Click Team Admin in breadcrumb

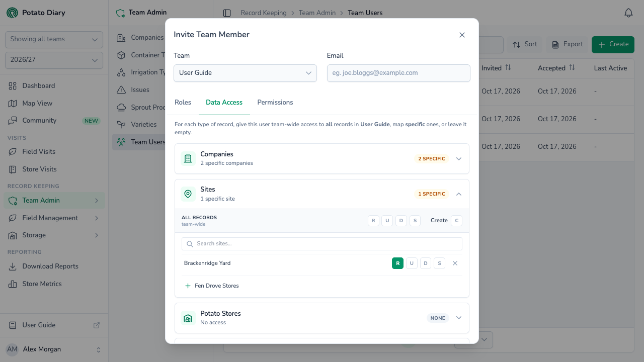coord(317,13)
